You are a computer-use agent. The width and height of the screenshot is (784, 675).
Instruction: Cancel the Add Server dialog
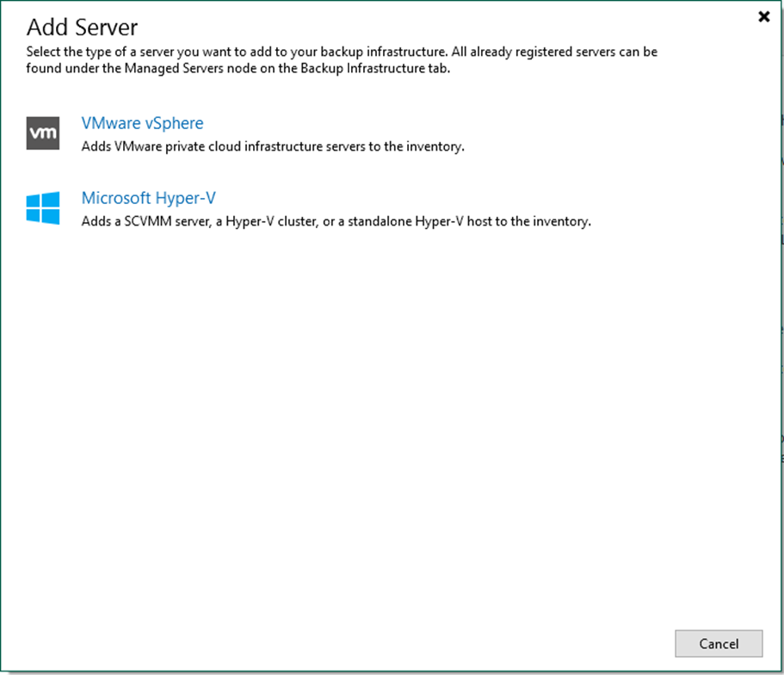tap(719, 643)
